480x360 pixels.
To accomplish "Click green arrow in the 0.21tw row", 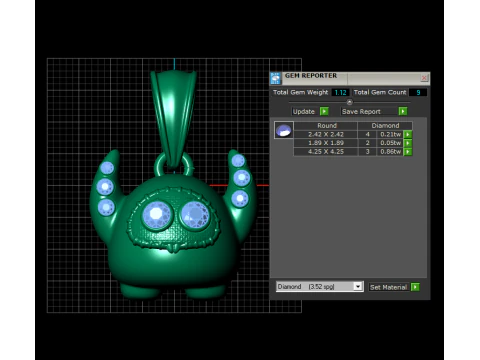I will tap(408, 134).
